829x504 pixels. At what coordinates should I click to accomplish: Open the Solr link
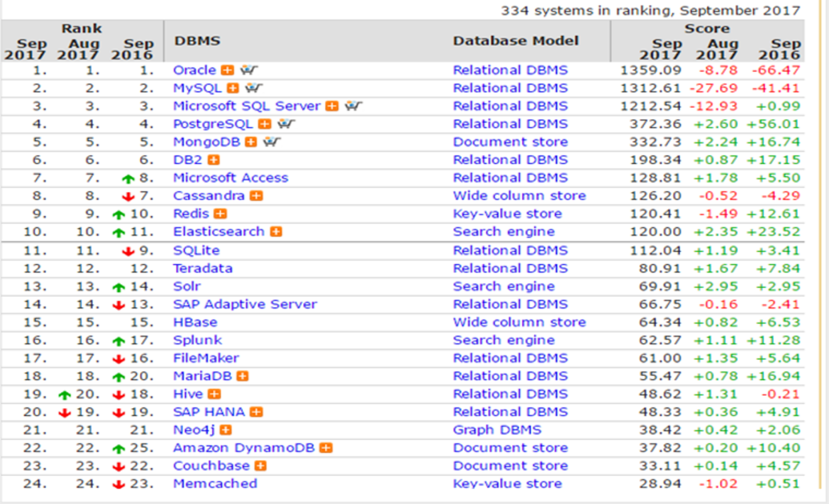click(x=187, y=286)
